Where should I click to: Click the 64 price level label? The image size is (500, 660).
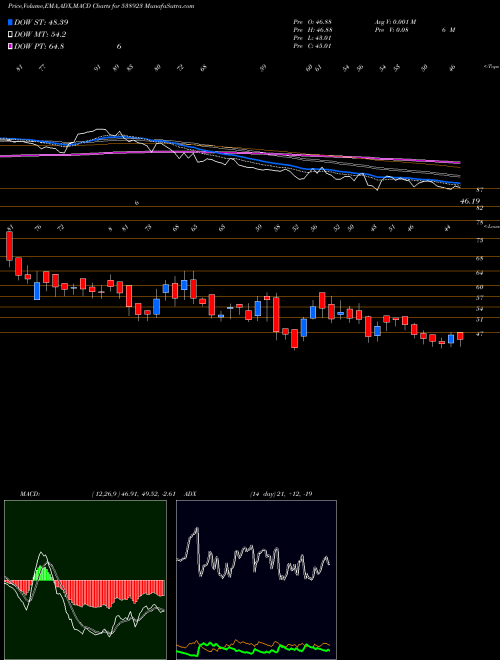click(x=479, y=273)
